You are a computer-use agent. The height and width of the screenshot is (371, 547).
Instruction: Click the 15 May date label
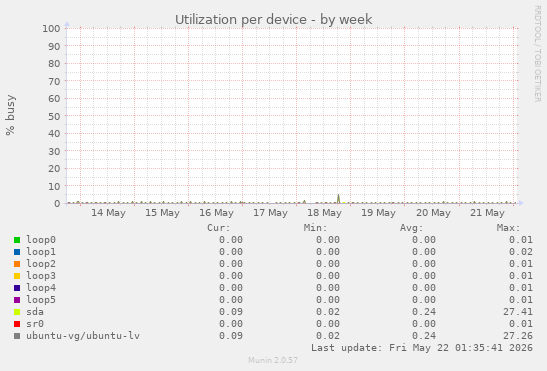162,213
